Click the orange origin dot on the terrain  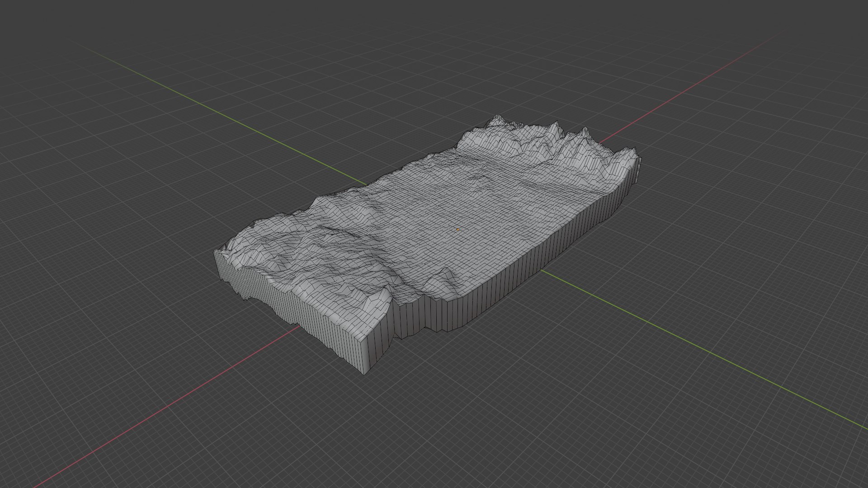pos(458,230)
